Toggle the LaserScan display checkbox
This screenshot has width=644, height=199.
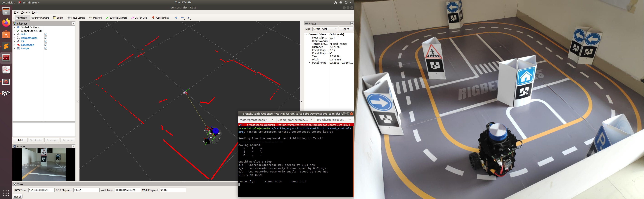(x=46, y=45)
